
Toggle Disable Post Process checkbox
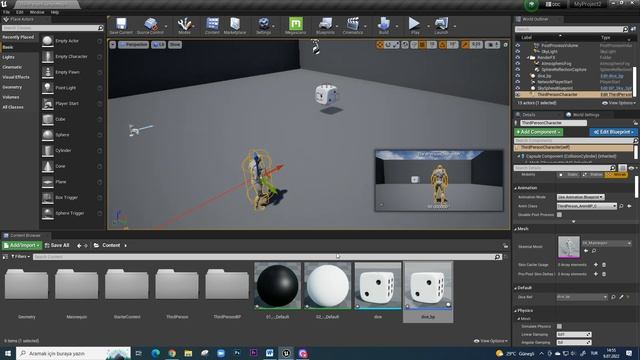tap(559, 215)
